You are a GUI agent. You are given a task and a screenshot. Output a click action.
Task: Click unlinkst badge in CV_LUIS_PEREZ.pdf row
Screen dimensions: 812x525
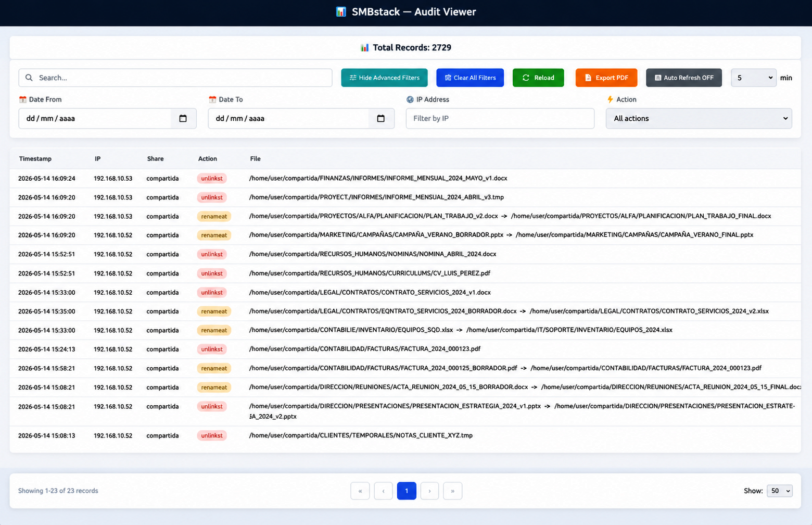212,273
